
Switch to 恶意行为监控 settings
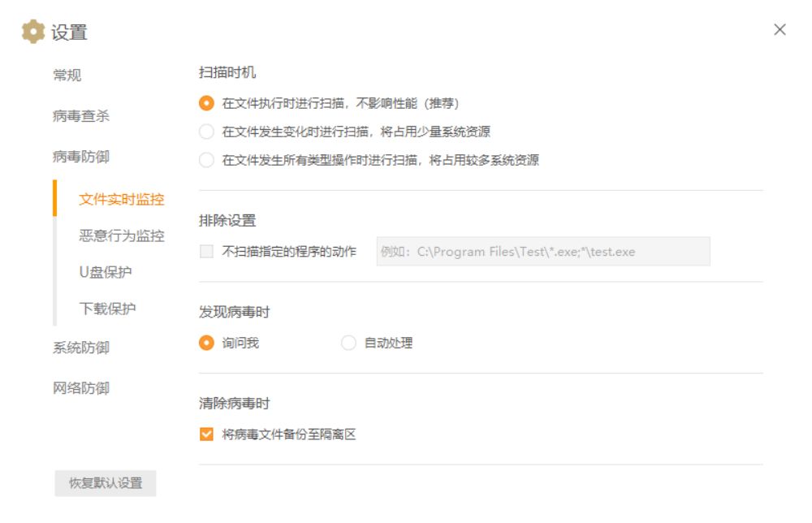(122, 236)
